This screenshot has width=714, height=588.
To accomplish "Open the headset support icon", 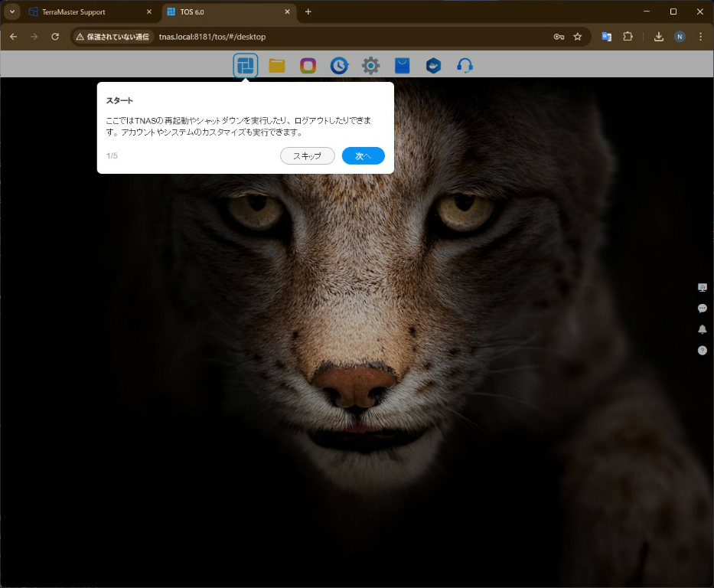I will (465, 66).
